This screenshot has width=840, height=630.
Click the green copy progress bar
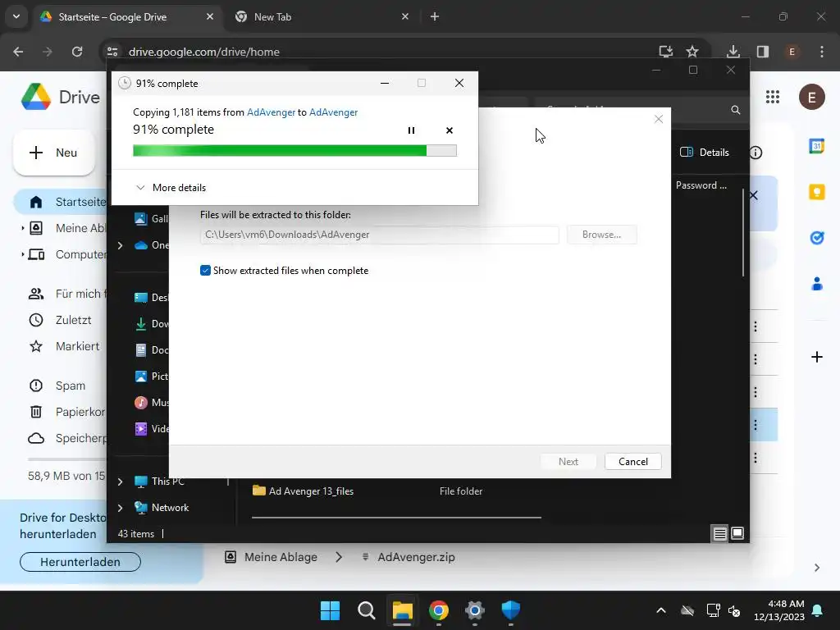pos(294,151)
